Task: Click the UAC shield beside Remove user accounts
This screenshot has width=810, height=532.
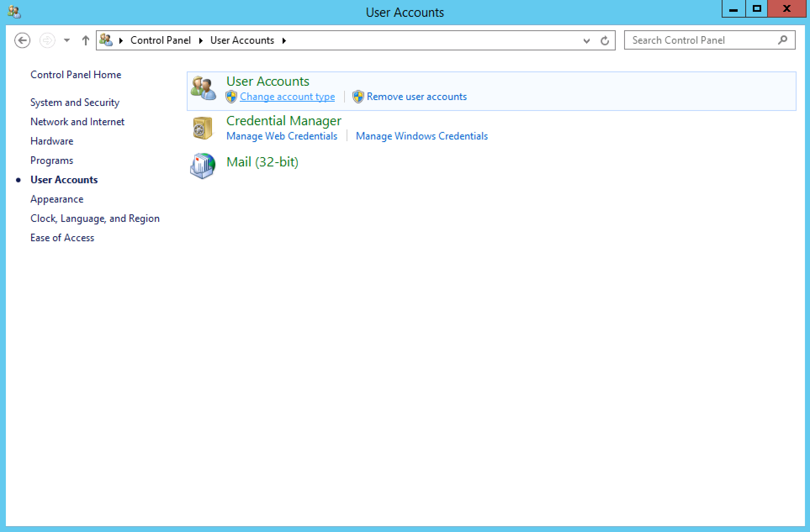Action: click(x=358, y=97)
